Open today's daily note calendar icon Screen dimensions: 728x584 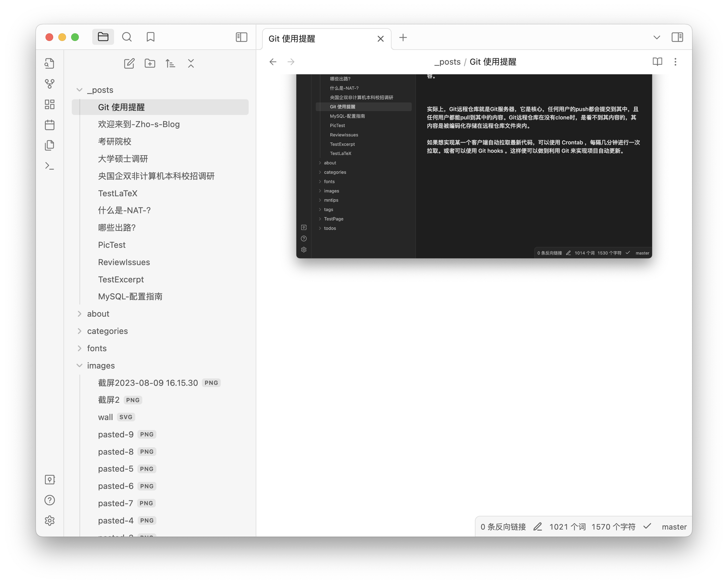pyautogui.click(x=50, y=125)
